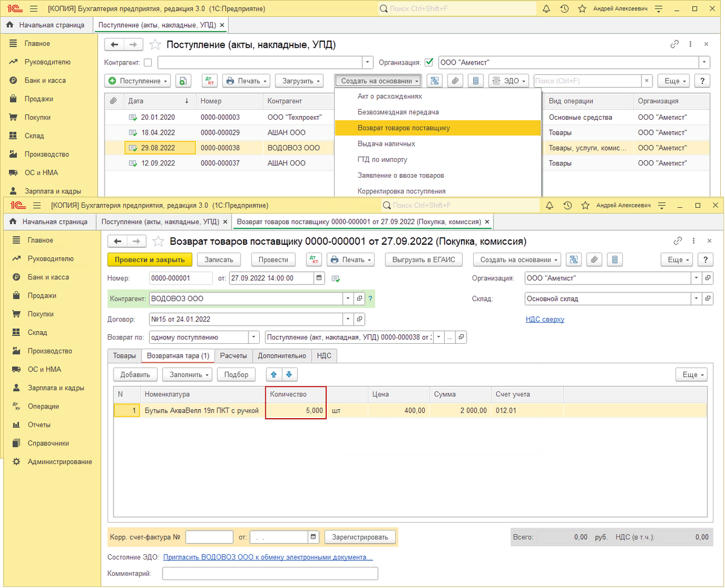The image size is (725, 588).
Task: Choose "Безвозмездная передача" from the menu
Action: tap(438, 112)
